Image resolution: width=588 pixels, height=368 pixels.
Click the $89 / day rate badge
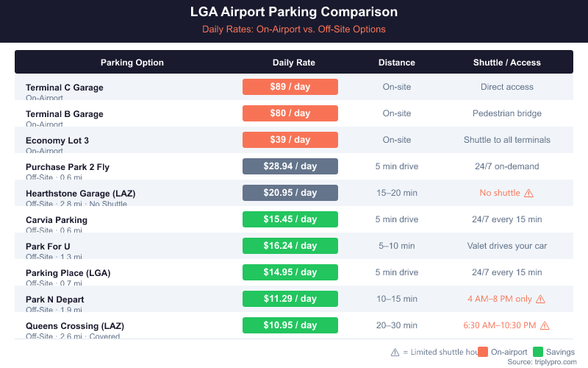(290, 87)
